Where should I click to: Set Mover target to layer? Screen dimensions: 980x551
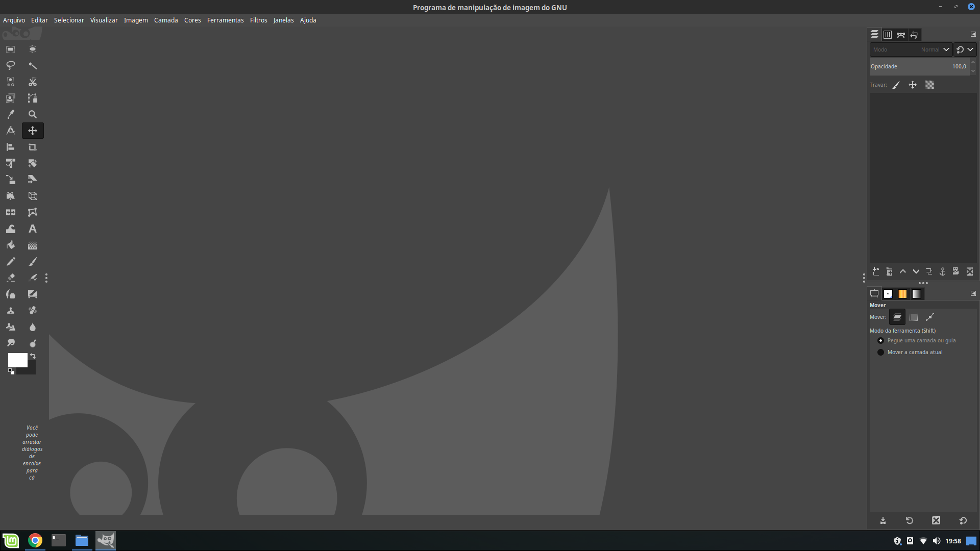pyautogui.click(x=897, y=317)
